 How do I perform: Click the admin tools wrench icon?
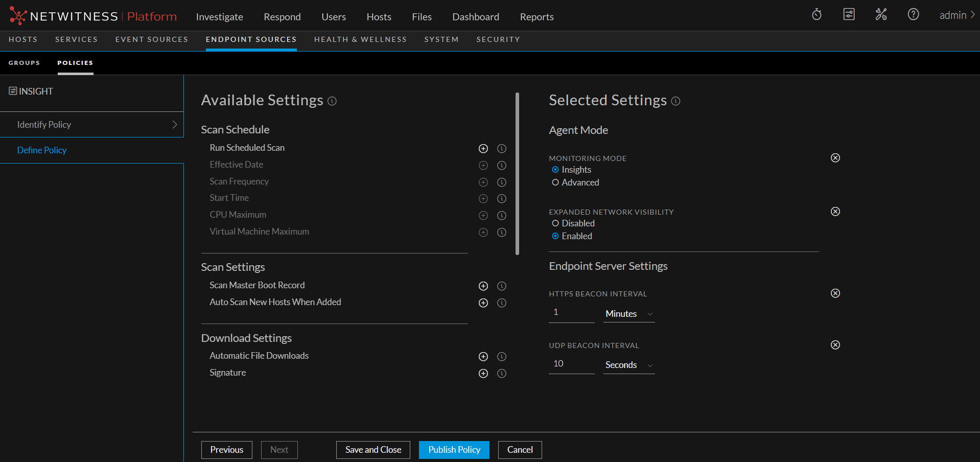[881, 15]
